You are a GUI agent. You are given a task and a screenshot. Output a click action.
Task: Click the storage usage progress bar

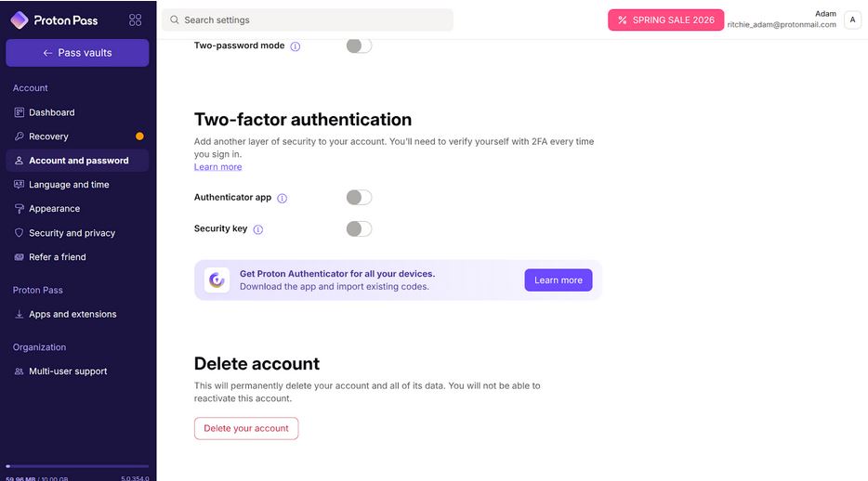pyautogui.click(x=77, y=466)
